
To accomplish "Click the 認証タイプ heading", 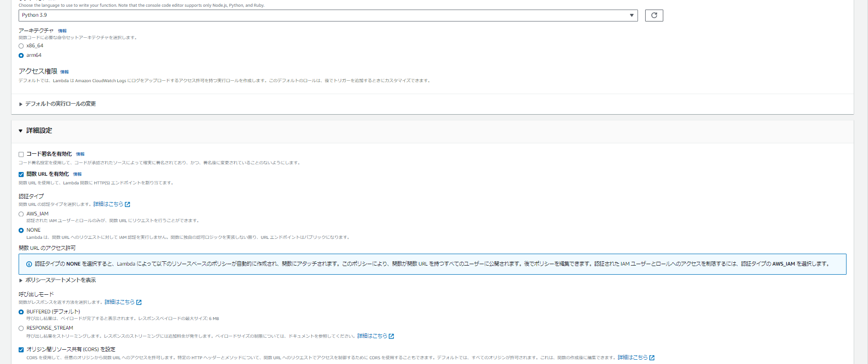I will 31,196.
